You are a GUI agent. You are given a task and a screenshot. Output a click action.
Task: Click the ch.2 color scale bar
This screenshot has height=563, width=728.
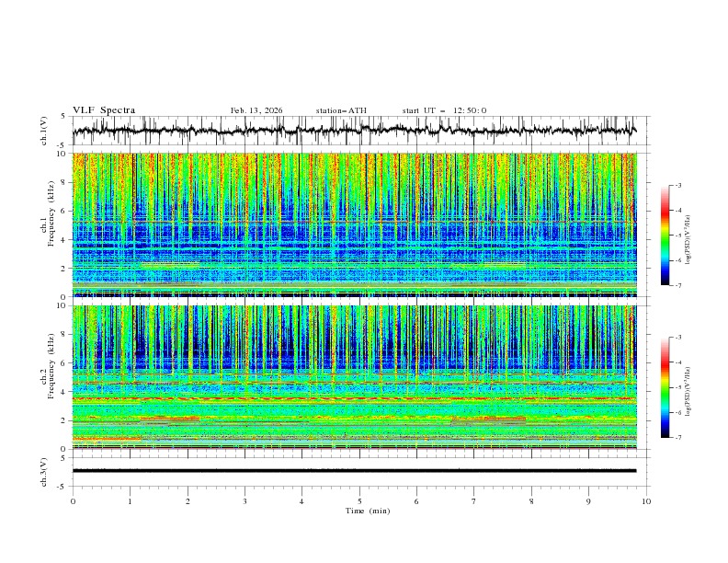coord(665,387)
